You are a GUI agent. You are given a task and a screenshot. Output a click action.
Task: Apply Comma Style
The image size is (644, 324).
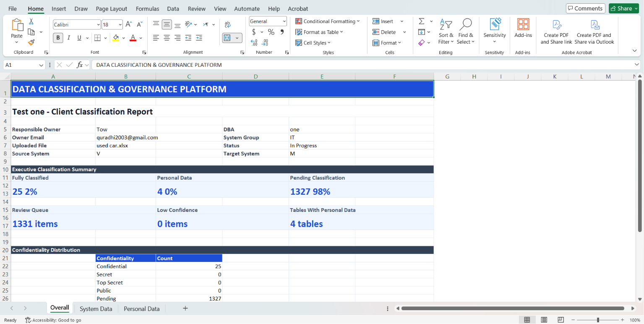(x=282, y=32)
